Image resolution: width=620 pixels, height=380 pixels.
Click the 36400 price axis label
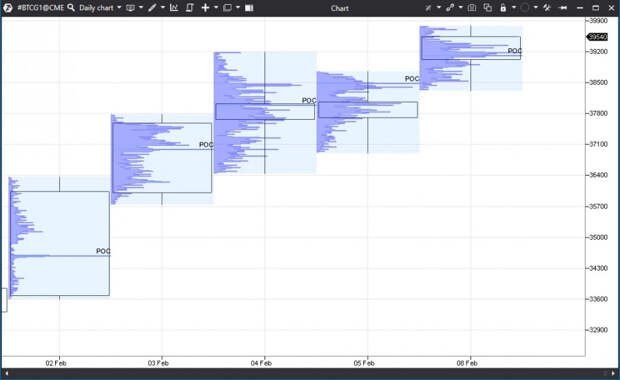[599, 175]
